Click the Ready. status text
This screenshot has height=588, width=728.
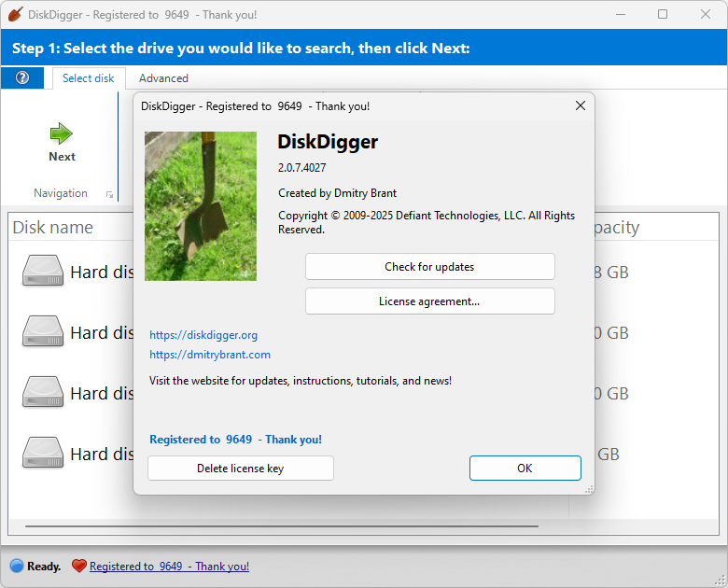(x=44, y=567)
